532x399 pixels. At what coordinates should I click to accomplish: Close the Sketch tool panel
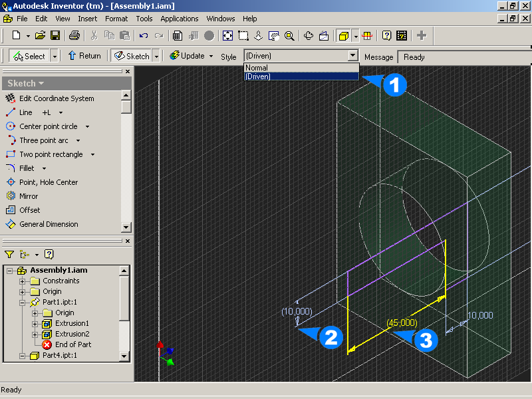click(x=128, y=71)
